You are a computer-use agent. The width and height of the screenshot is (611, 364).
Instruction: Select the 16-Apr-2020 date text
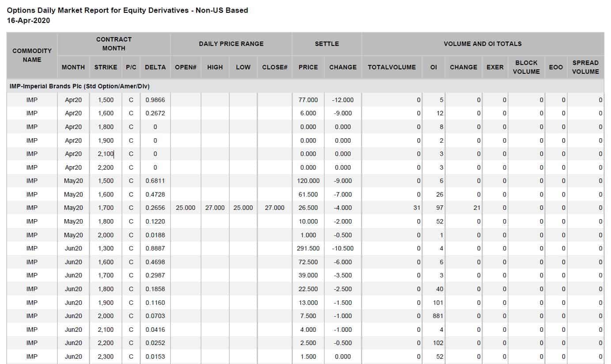tap(28, 20)
